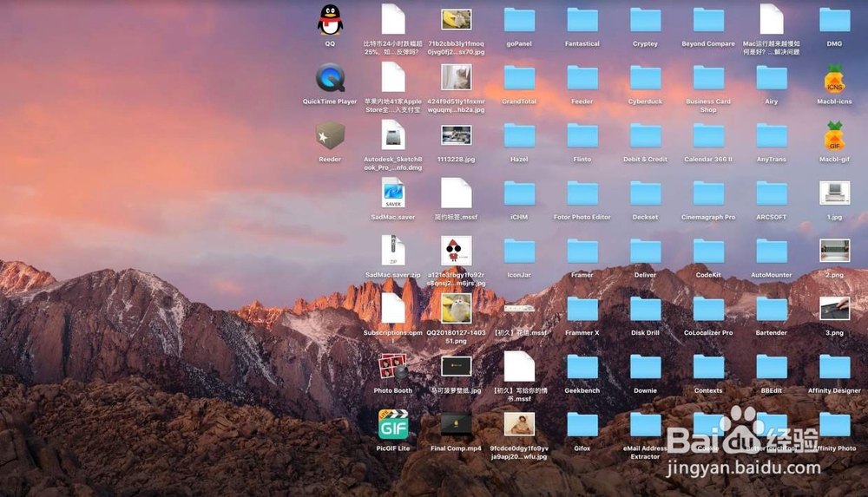Select the 2.png image thumbnail

tap(834, 251)
